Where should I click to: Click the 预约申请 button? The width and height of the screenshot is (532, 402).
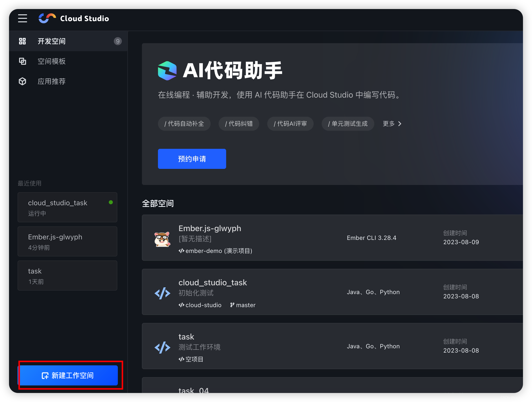pyautogui.click(x=192, y=159)
